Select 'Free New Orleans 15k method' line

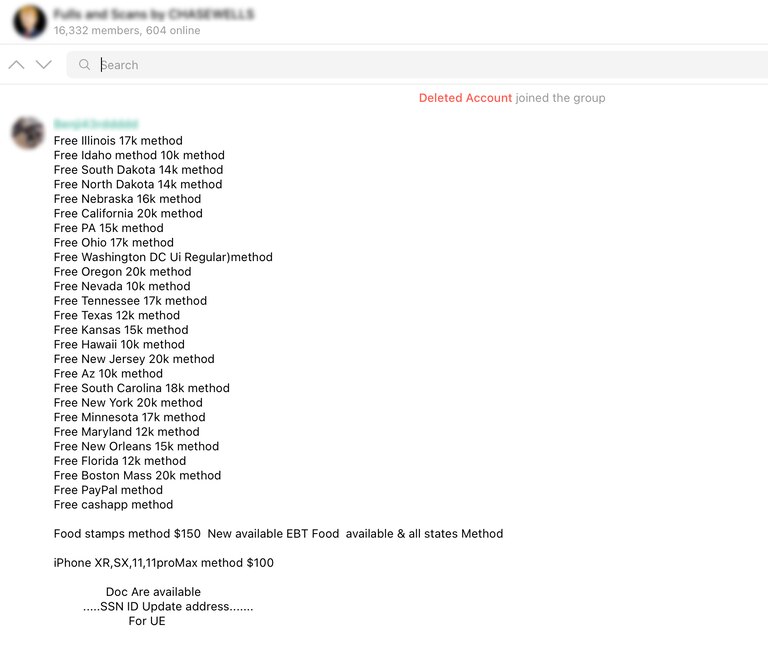[136, 447]
